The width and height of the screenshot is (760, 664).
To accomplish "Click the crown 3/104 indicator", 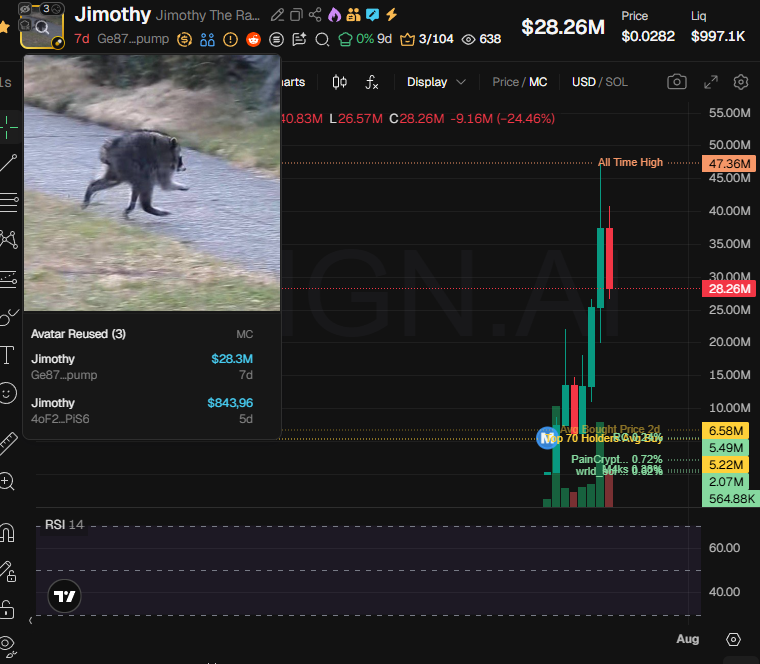I will 427,39.
